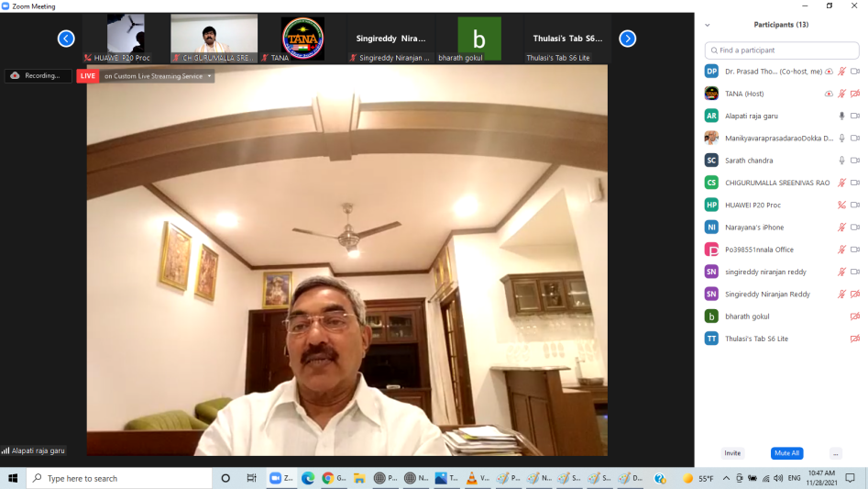The image size is (868, 489).
Task: Select TANA (Host) participant row
Action: [x=782, y=94]
